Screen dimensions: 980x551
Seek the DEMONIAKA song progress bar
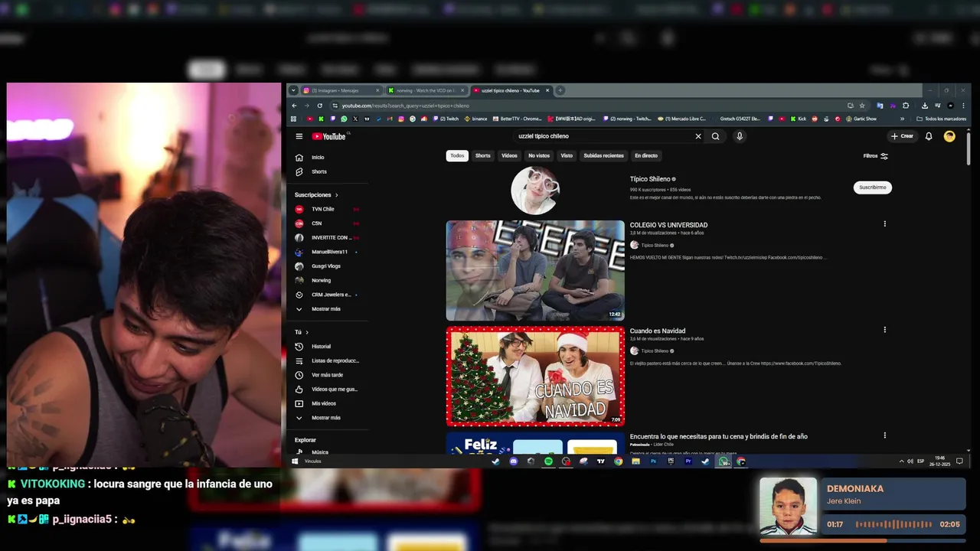click(x=863, y=541)
